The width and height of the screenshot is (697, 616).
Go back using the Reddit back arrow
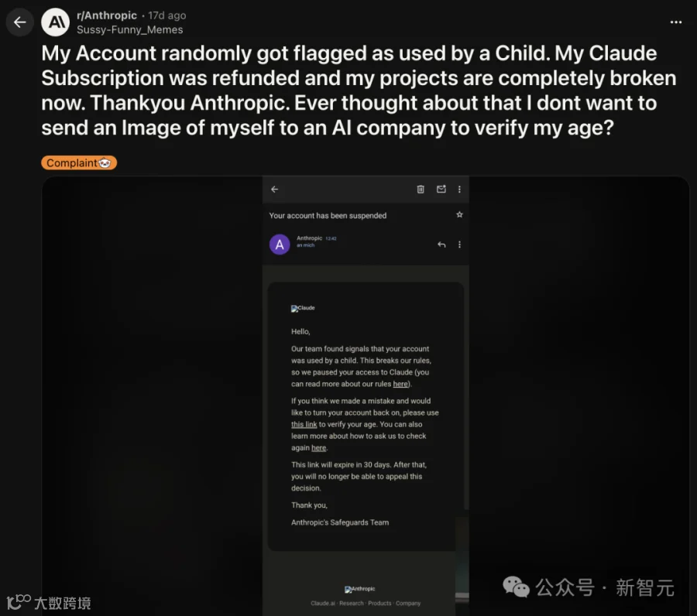(19, 22)
